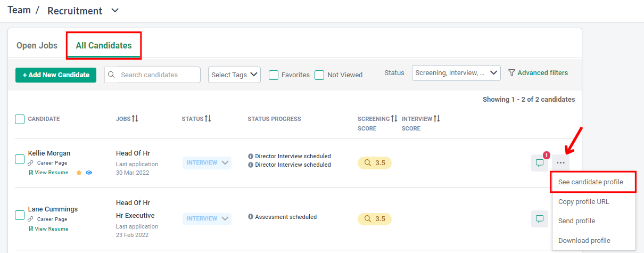Open the comment icon for Kellie Morgan
The height and width of the screenshot is (253, 644).
[x=540, y=163]
